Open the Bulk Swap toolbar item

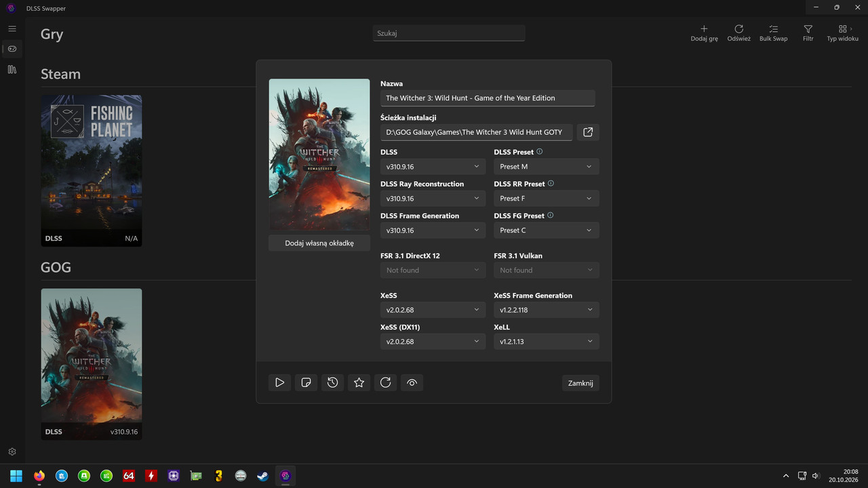[x=774, y=33]
